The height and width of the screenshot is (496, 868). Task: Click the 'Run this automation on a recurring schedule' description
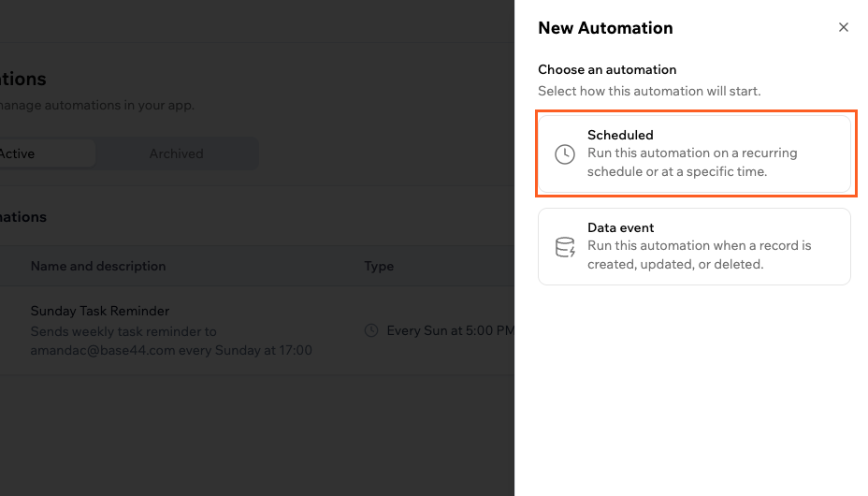tap(692, 162)
